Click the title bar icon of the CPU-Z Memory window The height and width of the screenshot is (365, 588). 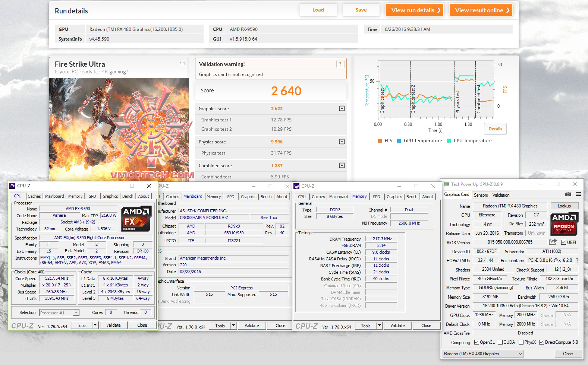pos(297,186)
